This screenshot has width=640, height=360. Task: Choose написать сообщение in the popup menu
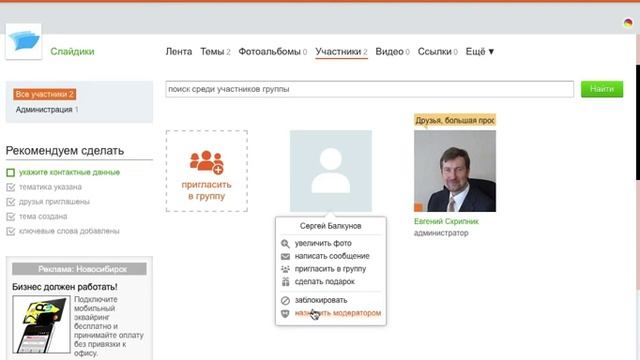(332, 256)
